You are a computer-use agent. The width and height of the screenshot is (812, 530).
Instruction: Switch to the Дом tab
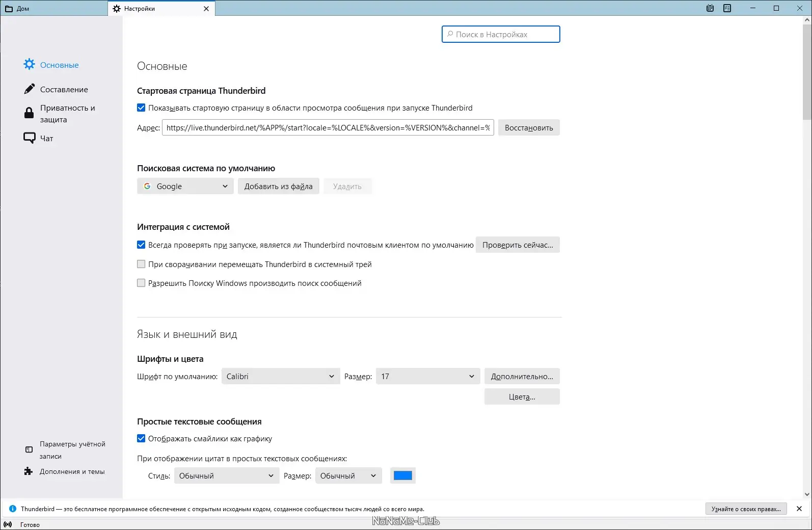pos(54,8)
